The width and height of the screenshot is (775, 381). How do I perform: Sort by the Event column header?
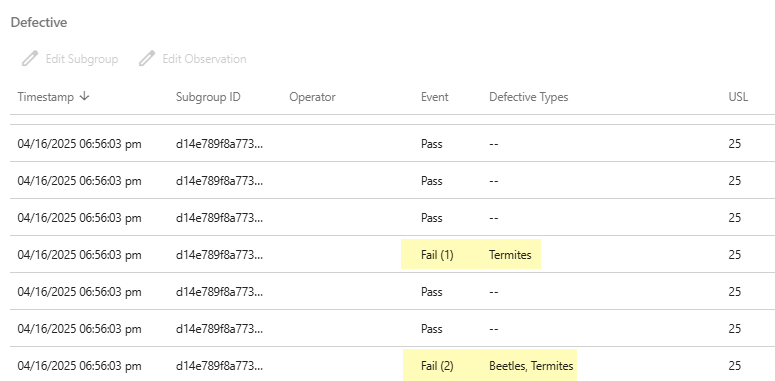435,97
